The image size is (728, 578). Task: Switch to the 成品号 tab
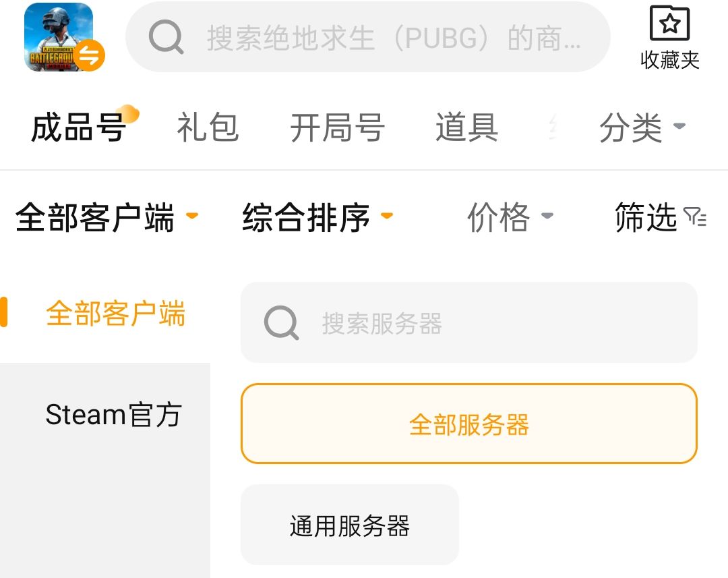tap(78, 127)
